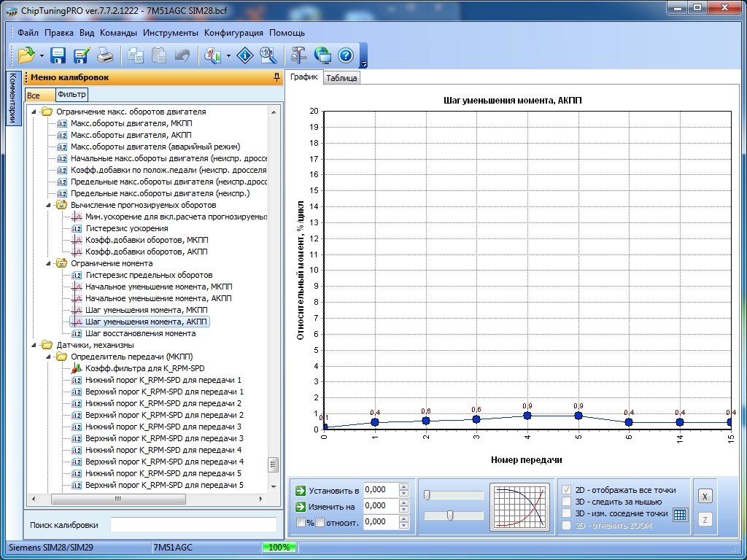Click the globe and monitor icon

tap(322, 55)
